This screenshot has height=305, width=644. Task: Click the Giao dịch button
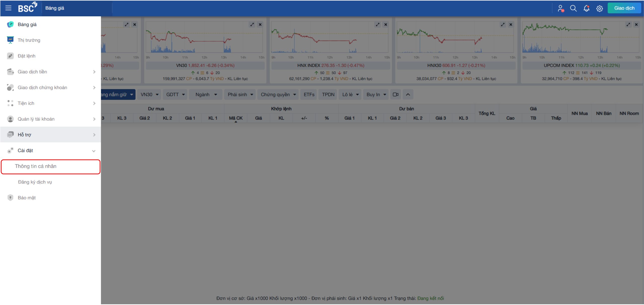(x=624, y=8)
